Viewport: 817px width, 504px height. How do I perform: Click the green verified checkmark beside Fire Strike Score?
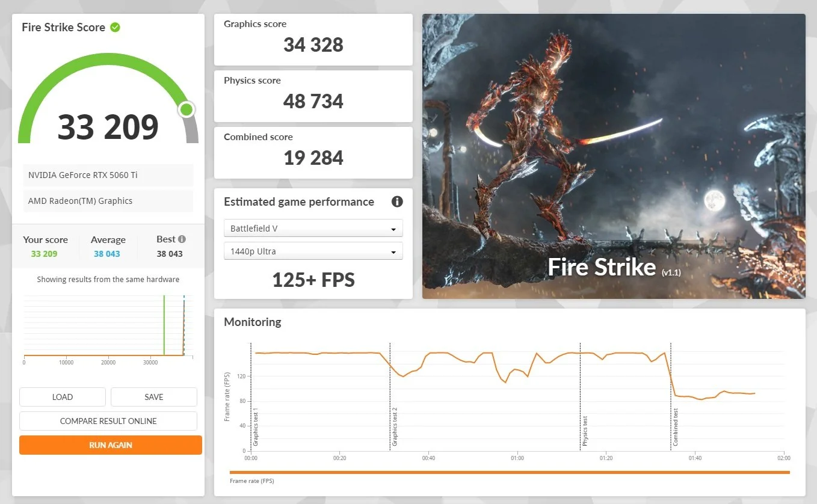pos(116,27)
